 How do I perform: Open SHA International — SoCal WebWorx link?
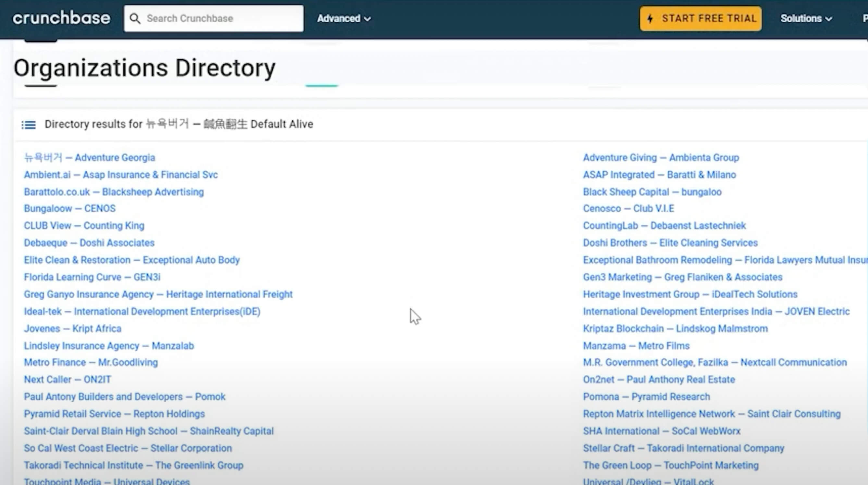pos(662,431)
